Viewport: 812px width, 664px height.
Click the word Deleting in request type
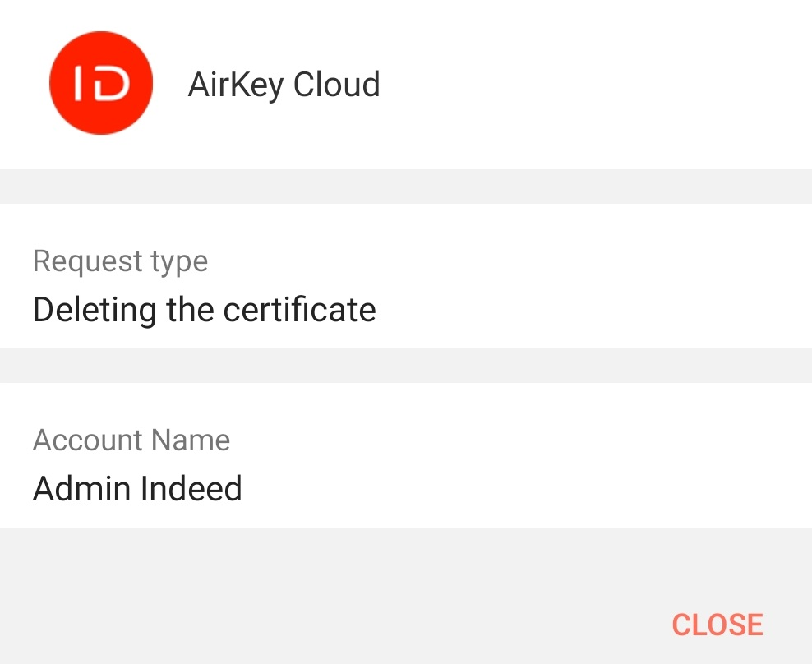coord(94,310)
